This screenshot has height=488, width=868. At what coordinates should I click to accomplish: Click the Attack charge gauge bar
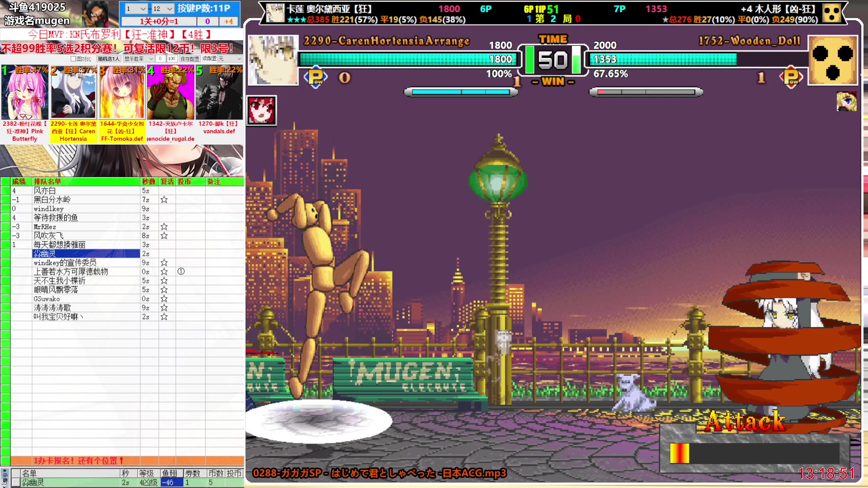[x=755, y=453]
